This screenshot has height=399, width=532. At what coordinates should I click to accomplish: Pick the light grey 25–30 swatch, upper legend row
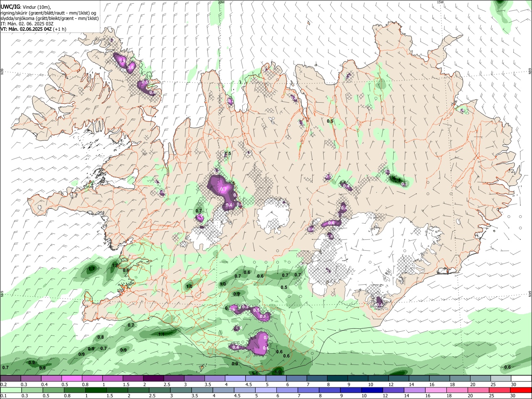coord(501,378)
